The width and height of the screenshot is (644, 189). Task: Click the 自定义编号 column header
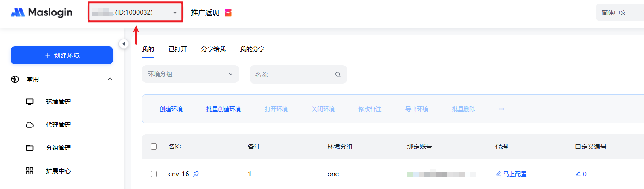pos(591,147)
